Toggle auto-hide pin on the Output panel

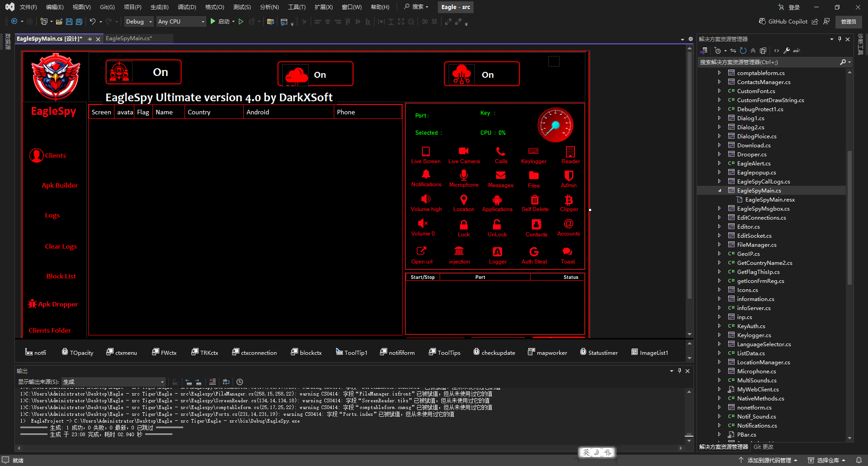point(679,371)
